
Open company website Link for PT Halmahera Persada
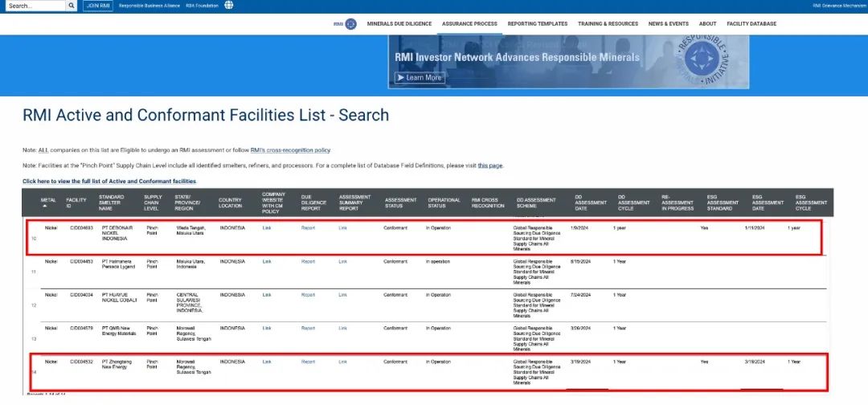pyautogui.click(x=267, y=261)
